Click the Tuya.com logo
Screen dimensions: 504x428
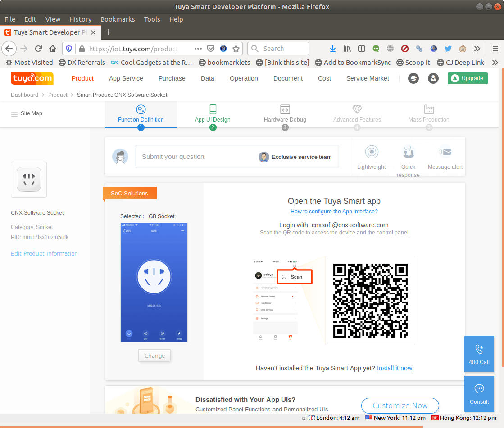pos(32,78)
